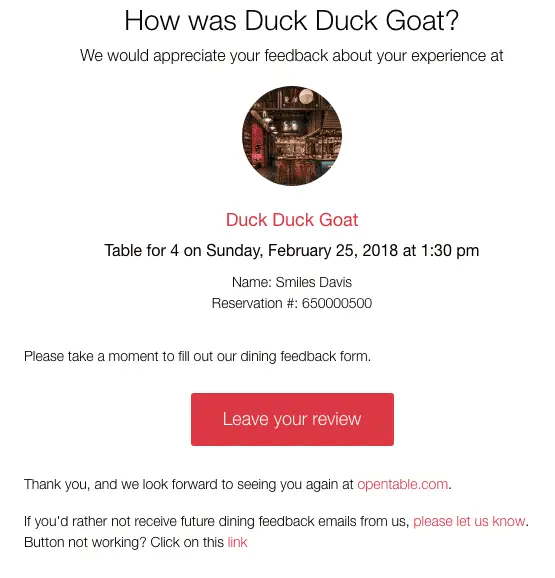Viewport: 555px width, 578px height.
Task: Select the reservation number 650000500
Action: pyautogui.click(x=336, y=303)
